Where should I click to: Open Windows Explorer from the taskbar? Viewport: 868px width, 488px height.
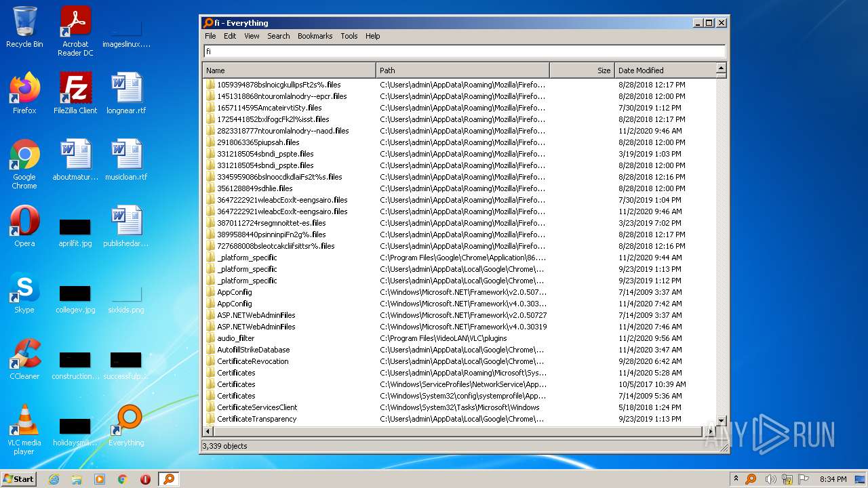(77, 479)
